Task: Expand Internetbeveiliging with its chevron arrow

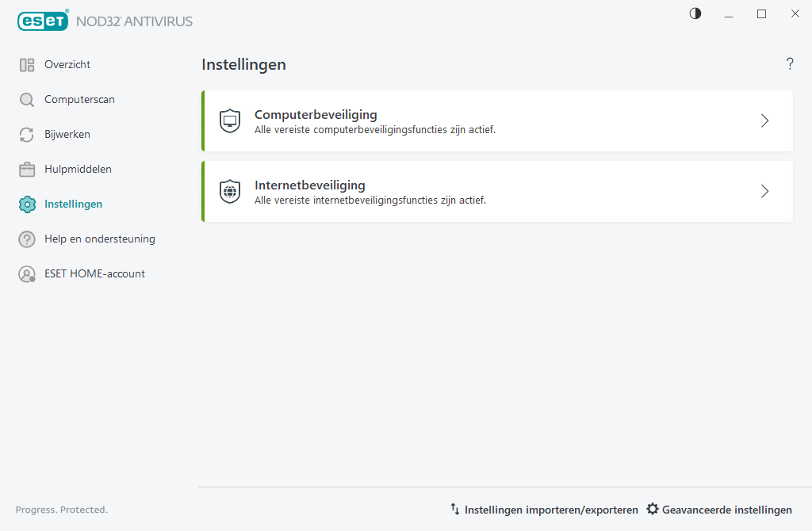Action: 764,192
